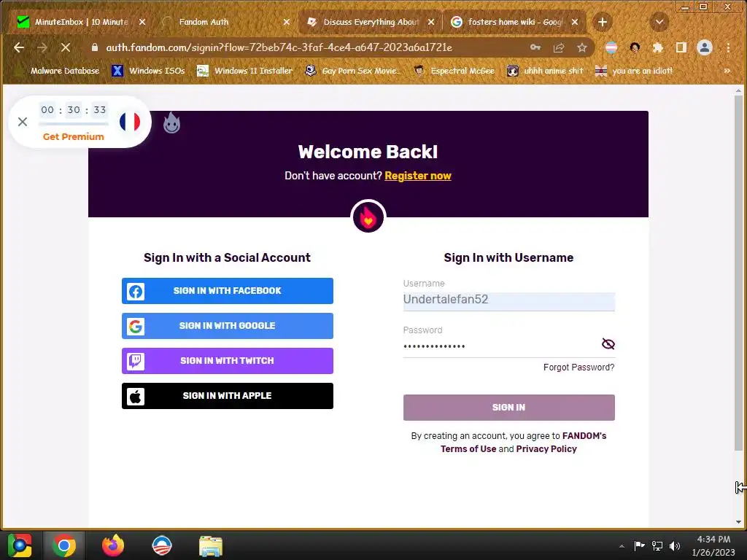This screenshot has height=560, width=747.
Task: Click the page vertical scrollbar
Action: [x=738, y=273]
